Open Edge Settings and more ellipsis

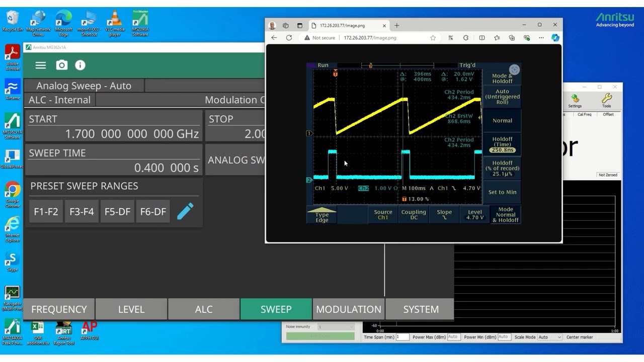click(541, 38)
